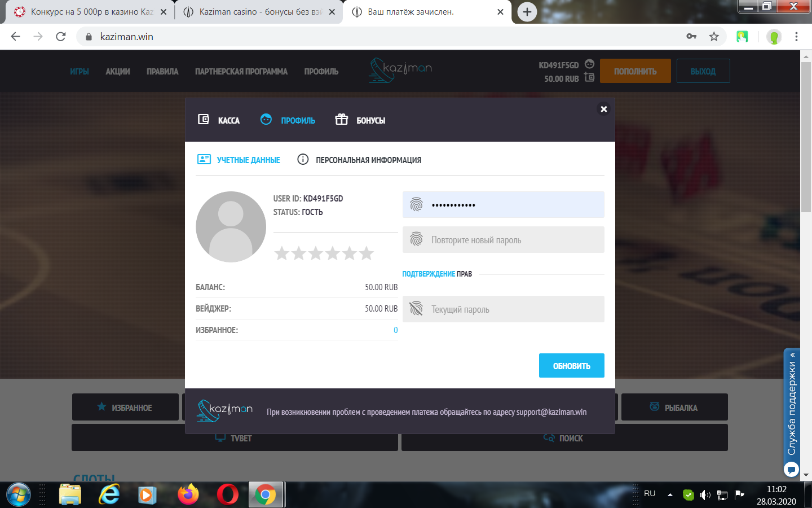Switch to the 'Kaziman casino - бонусы' tab
The image size is (812, 508).
[x=258, y=12]
